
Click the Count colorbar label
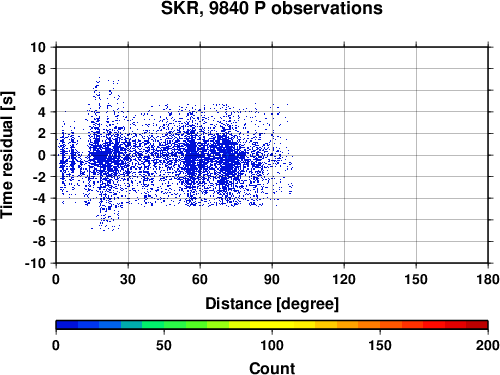tap(272, 368)
